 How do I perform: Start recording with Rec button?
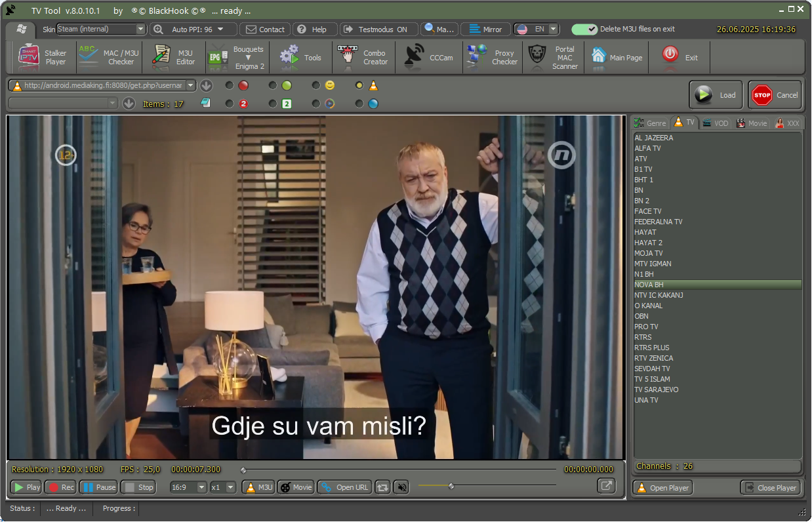[60, 487]
